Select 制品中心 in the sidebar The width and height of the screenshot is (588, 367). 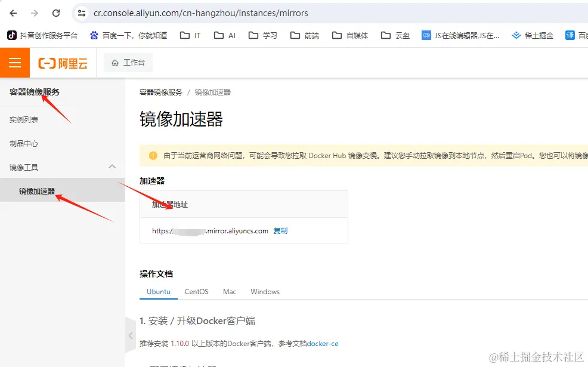(x=24, y=143)
